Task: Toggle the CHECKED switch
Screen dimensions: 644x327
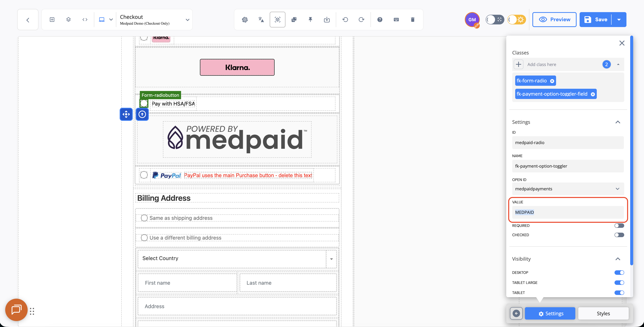Action: [619, 235]
